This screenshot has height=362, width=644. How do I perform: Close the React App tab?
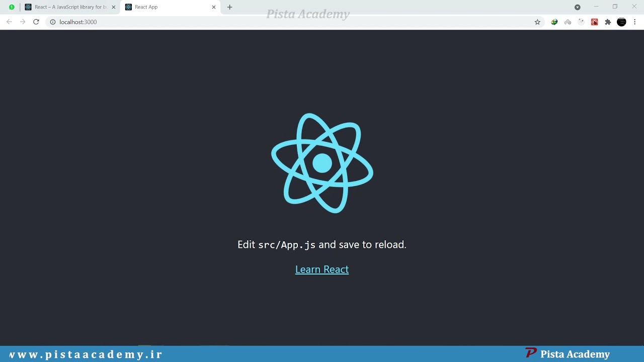coord(214,7)
